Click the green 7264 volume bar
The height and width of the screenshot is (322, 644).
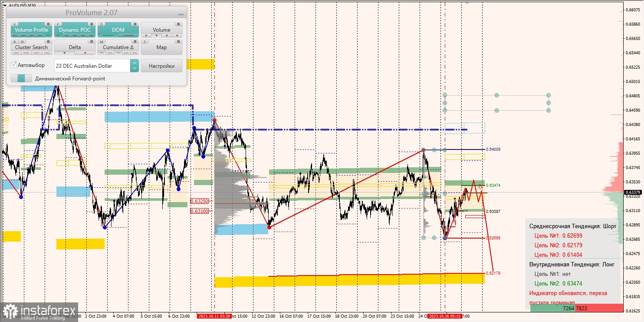(552, 308)
